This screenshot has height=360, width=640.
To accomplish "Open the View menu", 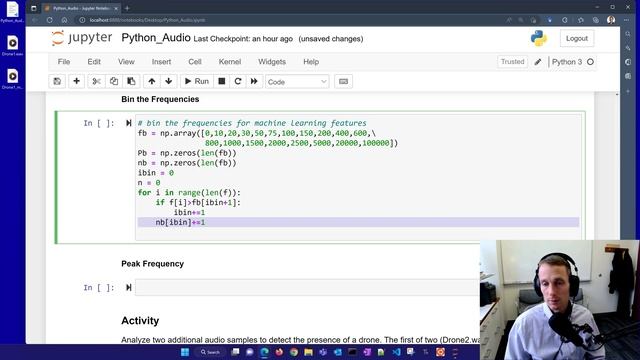I will tap(126, 62).
